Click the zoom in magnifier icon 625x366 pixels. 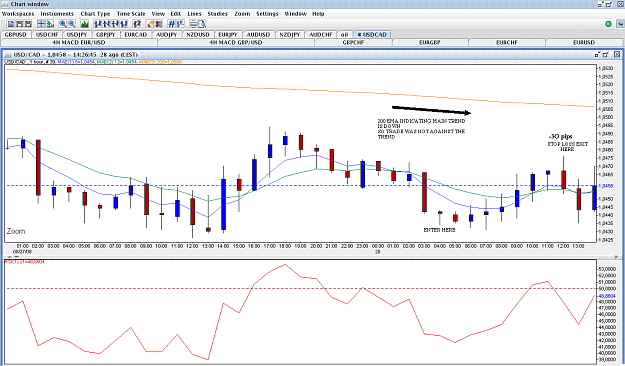coord(63,24)
